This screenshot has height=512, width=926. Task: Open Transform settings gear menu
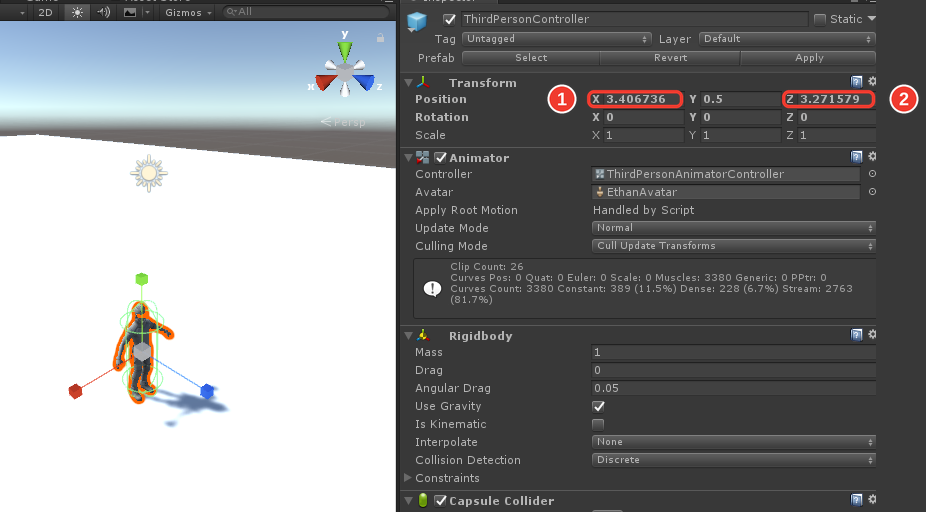click(872, 81)
